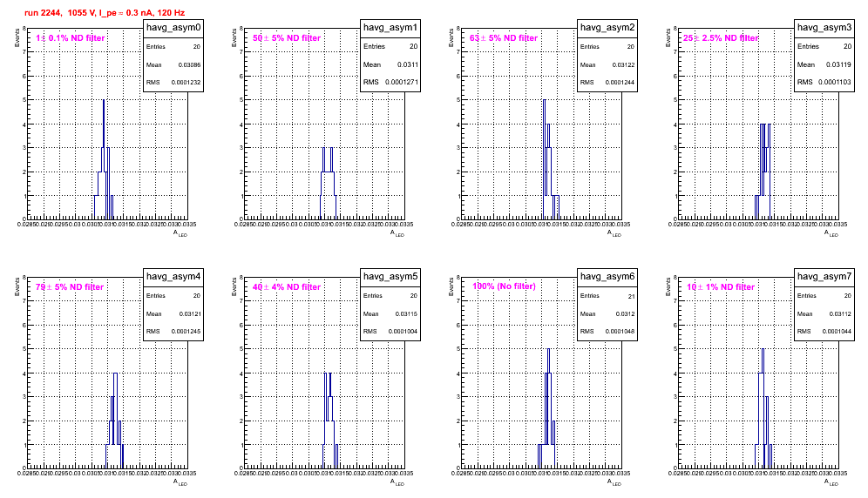Screen dimensions: 868x498
Task: Click the Events y-axis title of havg_asym7 plot
Action: point(668,286)
